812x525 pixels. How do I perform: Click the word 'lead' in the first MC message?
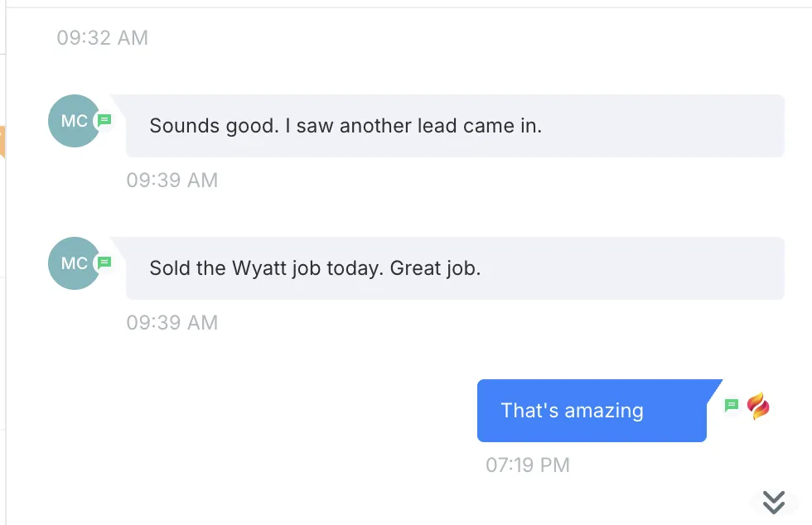pyautogui.click(x=440, y=127)
